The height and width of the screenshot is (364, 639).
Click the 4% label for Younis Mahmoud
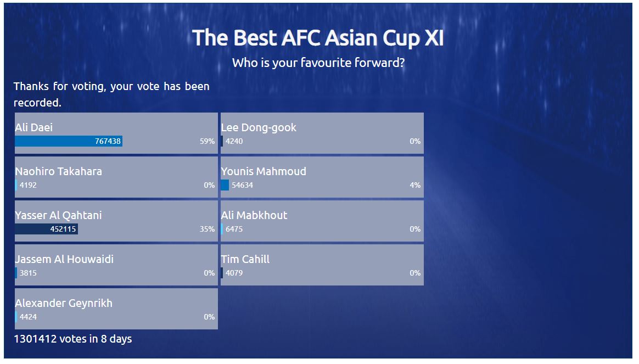pos(415,185)
